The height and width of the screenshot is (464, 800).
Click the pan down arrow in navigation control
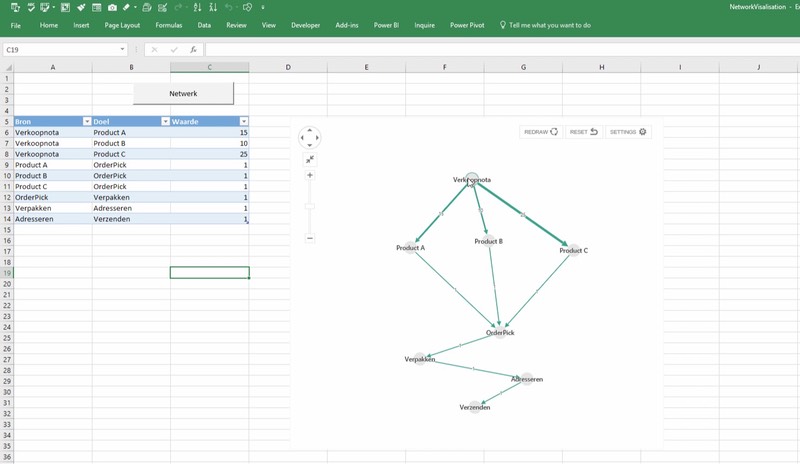coord(310,145)
